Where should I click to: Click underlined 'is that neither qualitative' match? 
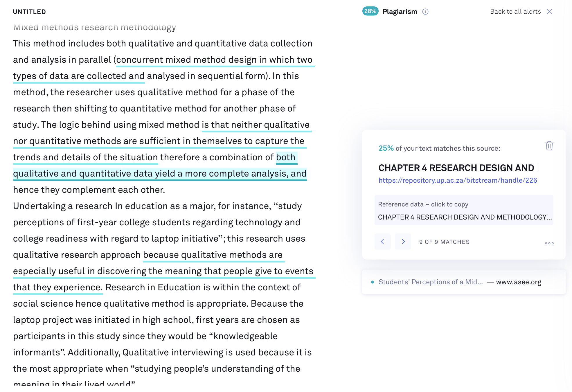[256, 125]
